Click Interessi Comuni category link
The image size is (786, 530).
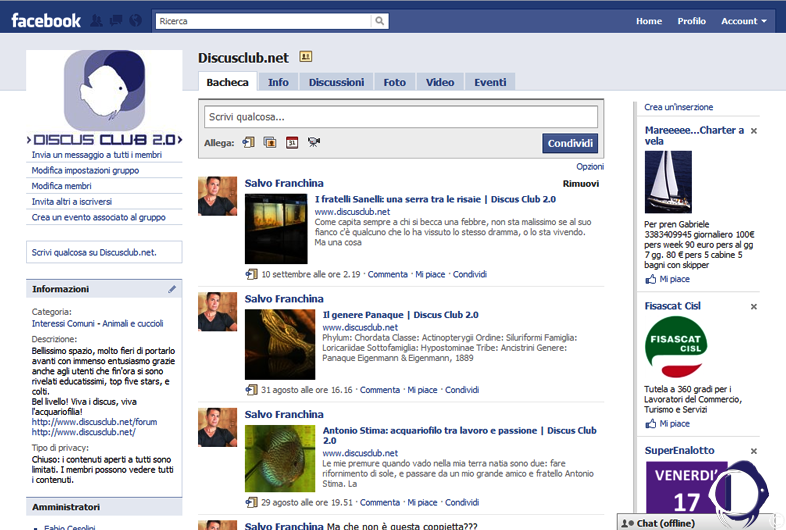[63, 323]
